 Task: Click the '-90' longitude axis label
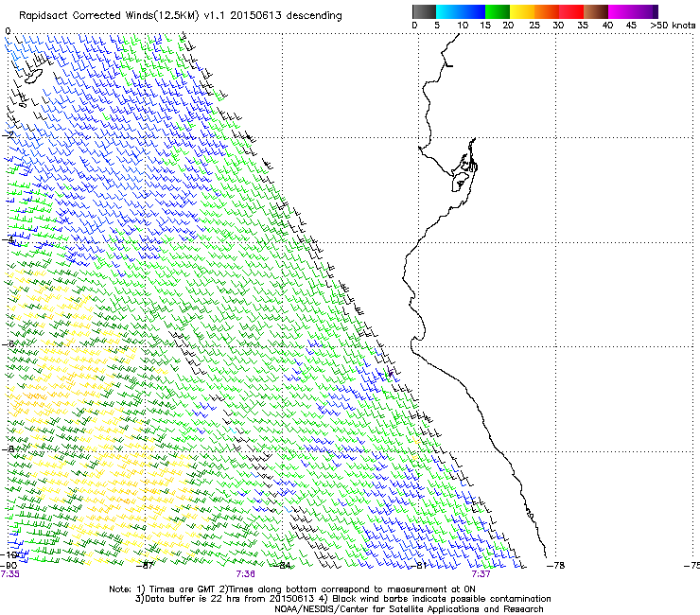(9, 566)
